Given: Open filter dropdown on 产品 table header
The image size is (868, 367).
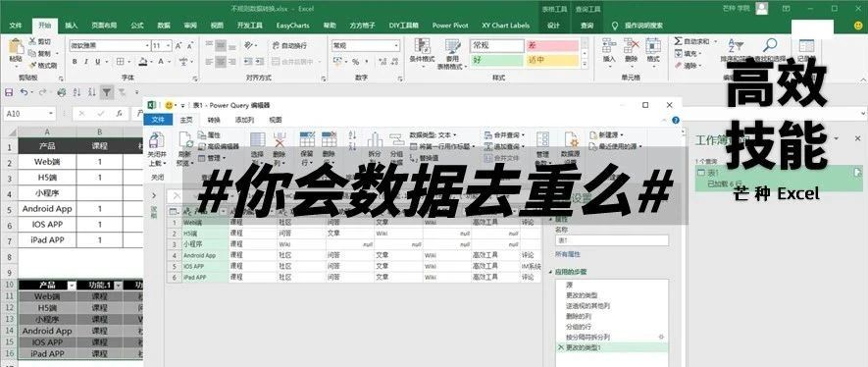Looking at the screenshot, I should coord(71,286).
